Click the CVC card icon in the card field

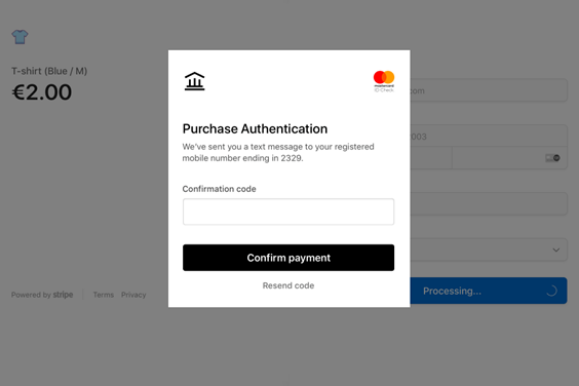coord(552,158)
